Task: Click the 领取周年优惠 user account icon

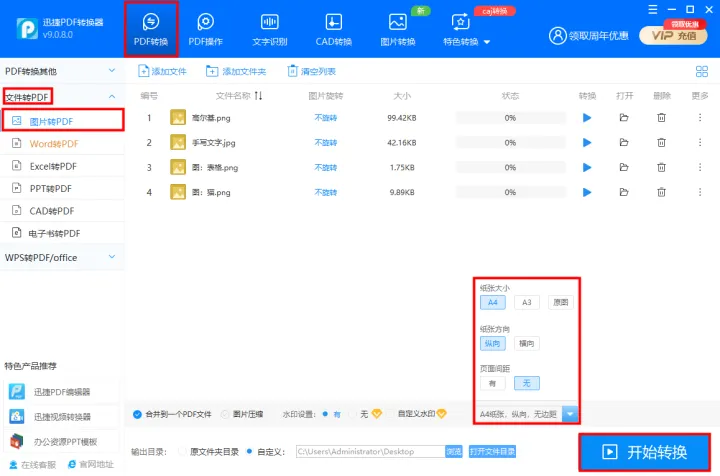Action: pos(557,35)
